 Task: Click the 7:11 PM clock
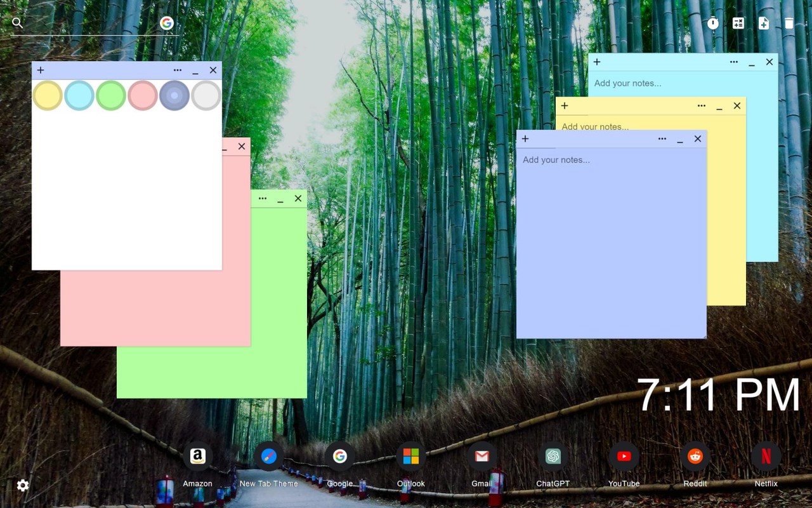coord(719,395)
